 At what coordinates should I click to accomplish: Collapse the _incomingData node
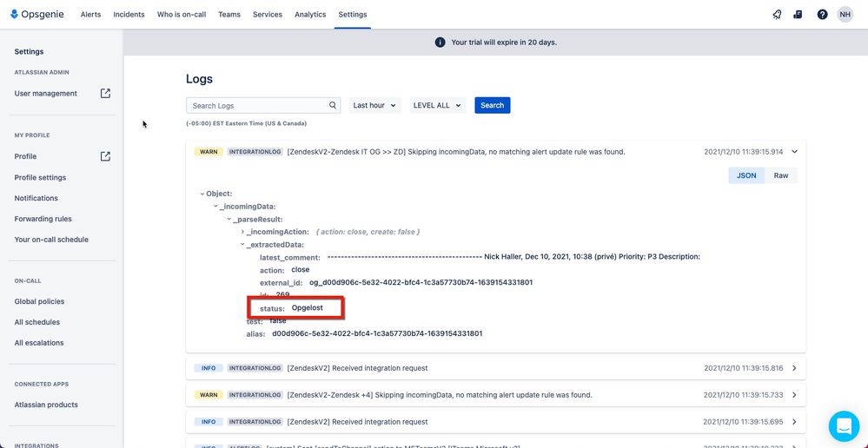pyautogui.click(x=215, y=207)
